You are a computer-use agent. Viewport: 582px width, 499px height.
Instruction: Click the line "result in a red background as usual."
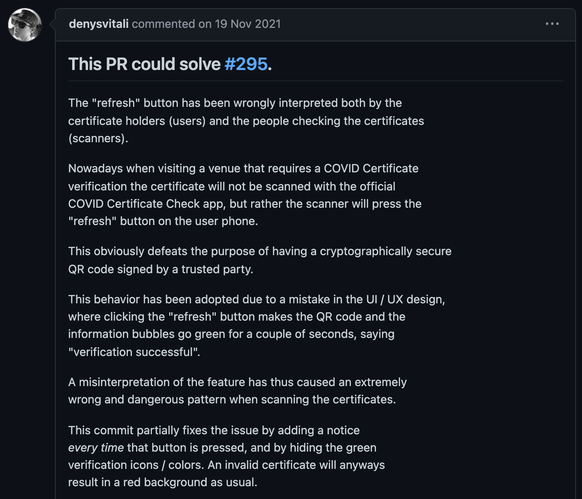163,482
